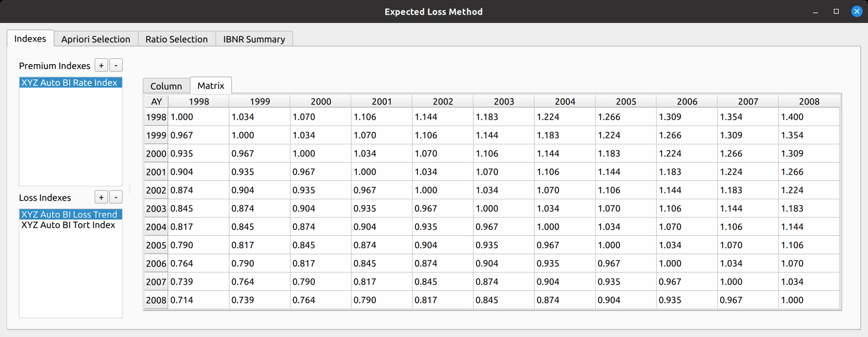
Task: Select XYZ Auto BI Rate Index item
Action: pyautogui.click(x=69, y=83)
